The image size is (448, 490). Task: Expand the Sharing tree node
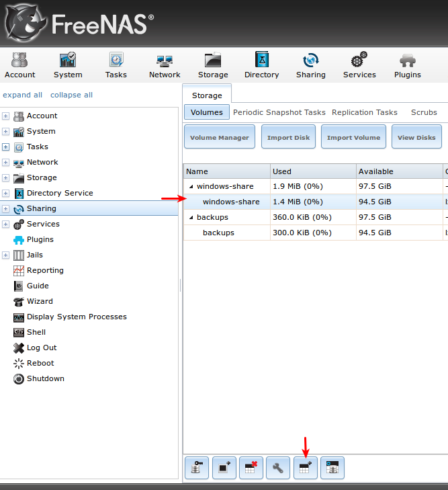click(x=5, y=209)
